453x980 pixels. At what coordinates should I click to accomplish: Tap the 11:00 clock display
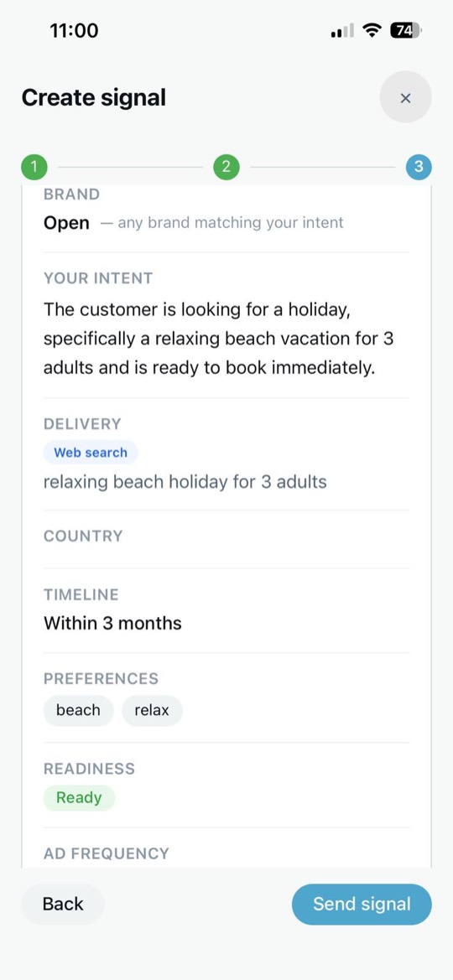tap(74, 30)
